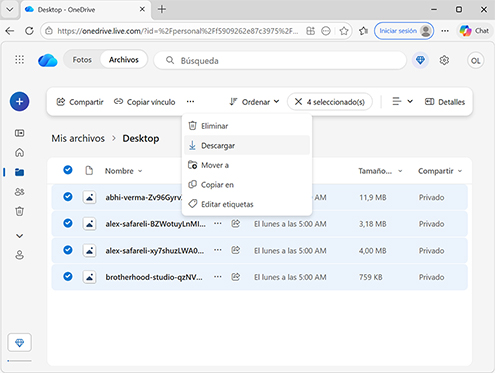Click the Copiar vínculo button
Image resolution: width=495 pixels, height=373 pixels.
tap(144, 102)
